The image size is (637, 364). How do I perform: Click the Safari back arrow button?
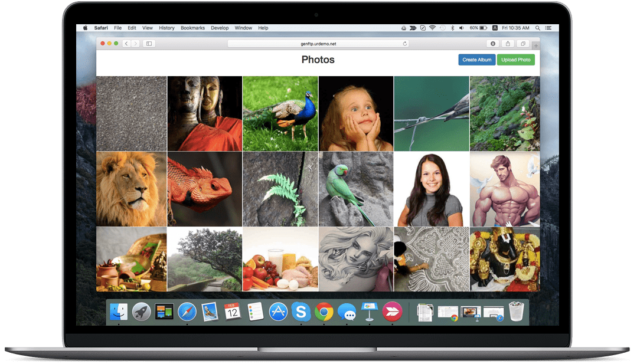click(x=127, y=44)
